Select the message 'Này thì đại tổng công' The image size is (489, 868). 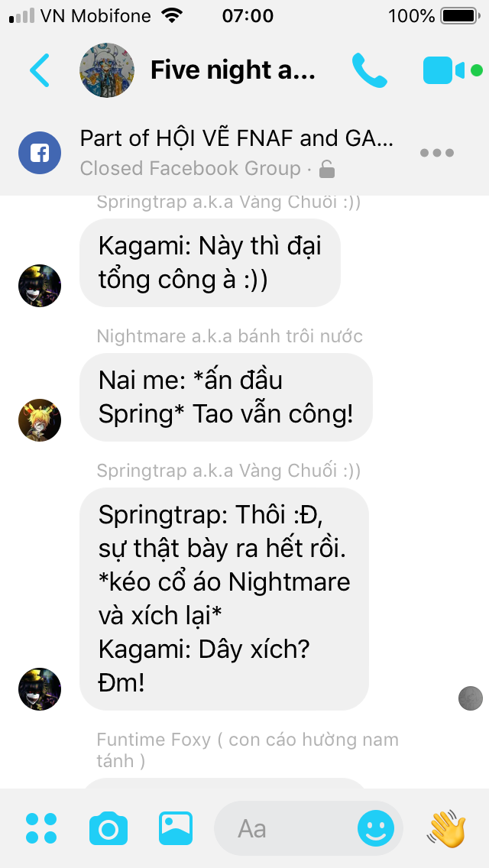210,263
